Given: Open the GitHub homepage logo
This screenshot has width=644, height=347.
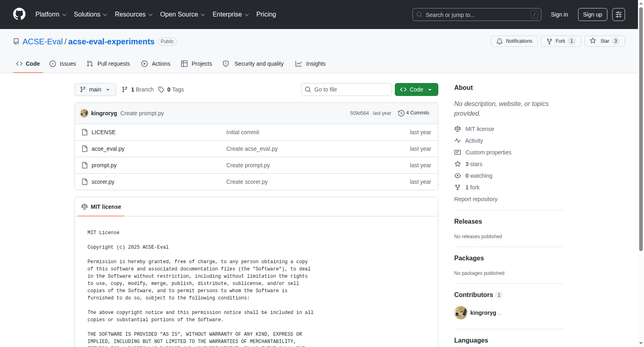Looking at the screenshot, I should [x=19, y=15].
